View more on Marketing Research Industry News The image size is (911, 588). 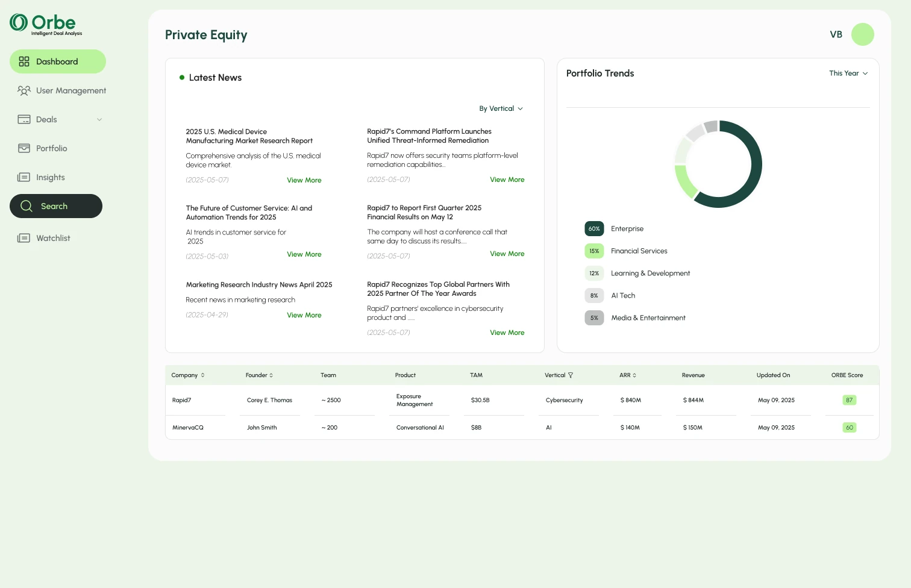(x=304, y=315)
